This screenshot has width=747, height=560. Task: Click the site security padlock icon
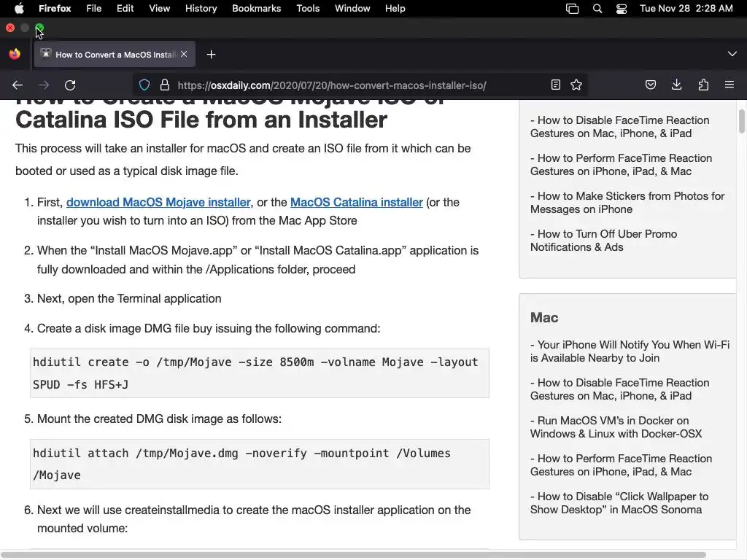point(165,85)
